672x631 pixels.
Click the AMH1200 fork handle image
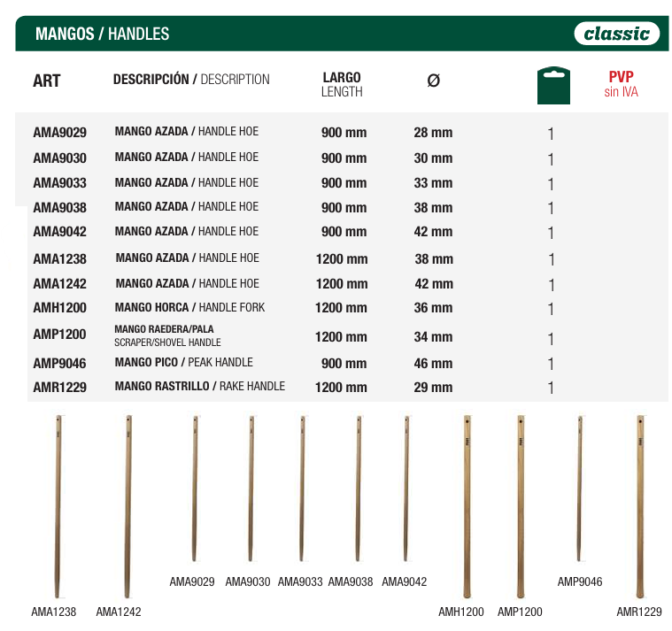tap(467, 506)
